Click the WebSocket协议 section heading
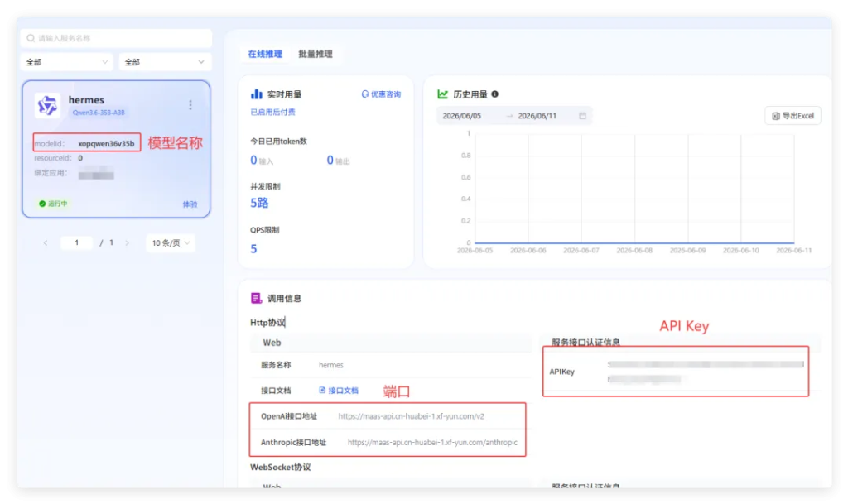 click(280, 468)
